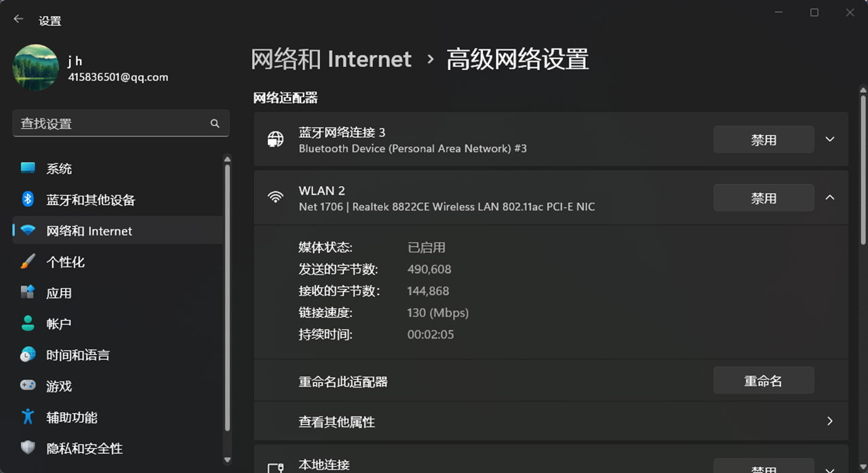Click the user profile avatar picture
The image size is (868, 473).
pos(36,68)
